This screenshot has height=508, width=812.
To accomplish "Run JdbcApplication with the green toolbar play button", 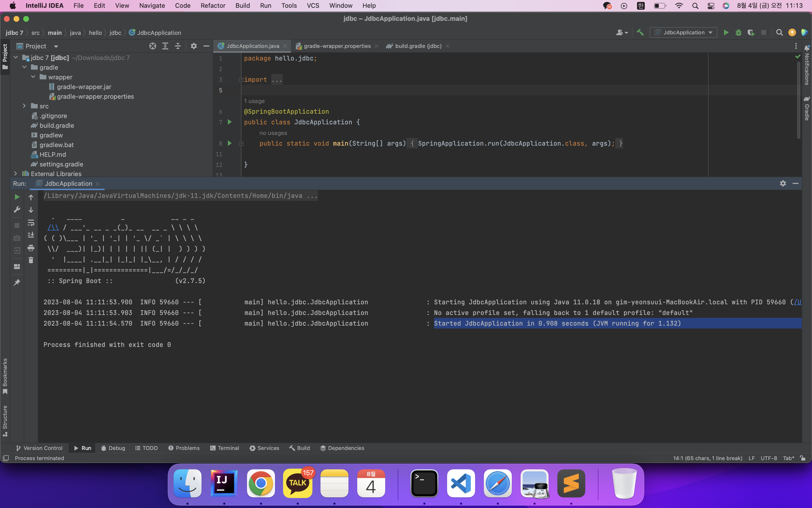I will point(726,33).
